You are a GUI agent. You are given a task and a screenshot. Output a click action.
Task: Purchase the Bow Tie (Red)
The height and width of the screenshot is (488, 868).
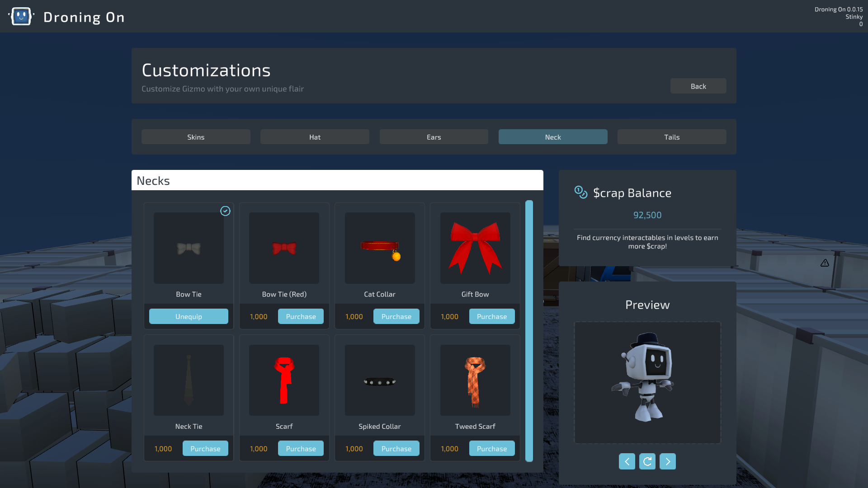(x=301, y=316)
